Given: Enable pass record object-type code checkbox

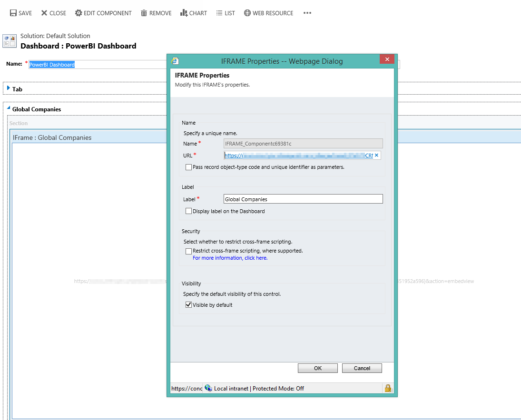Looking at the screenshot, I should pyautogui.click(x=189, y=167).
